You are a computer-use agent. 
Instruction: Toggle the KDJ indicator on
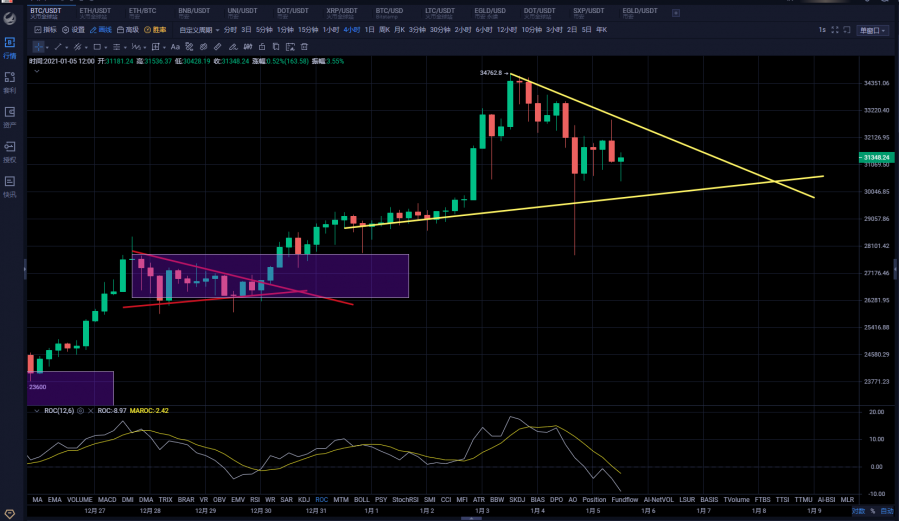(x=304, y=498)
